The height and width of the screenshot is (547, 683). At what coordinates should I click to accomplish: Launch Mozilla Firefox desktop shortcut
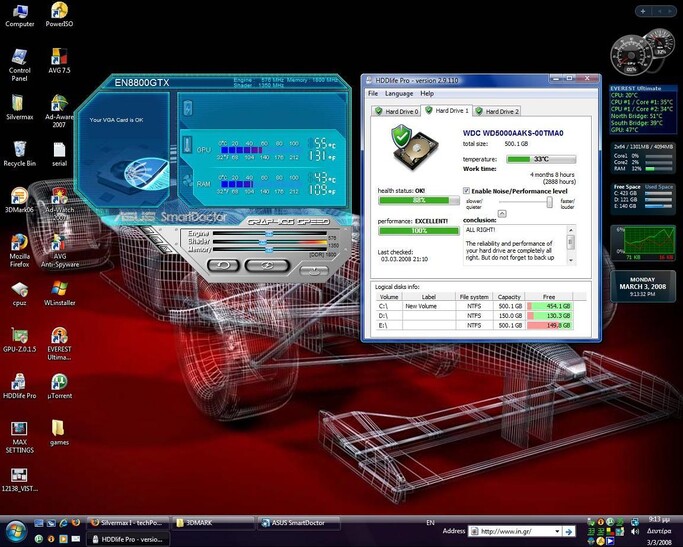click(x=20, y=251)
